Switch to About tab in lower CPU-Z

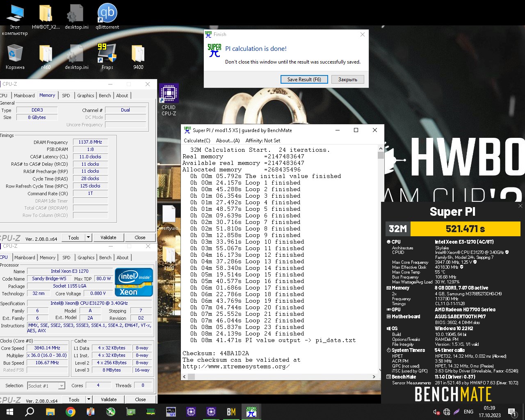[x=123, y=258]
